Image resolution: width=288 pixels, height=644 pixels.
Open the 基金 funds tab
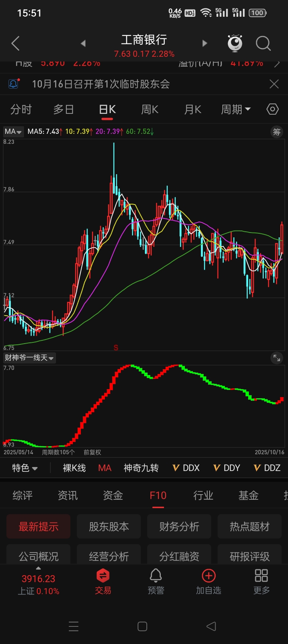248,495
